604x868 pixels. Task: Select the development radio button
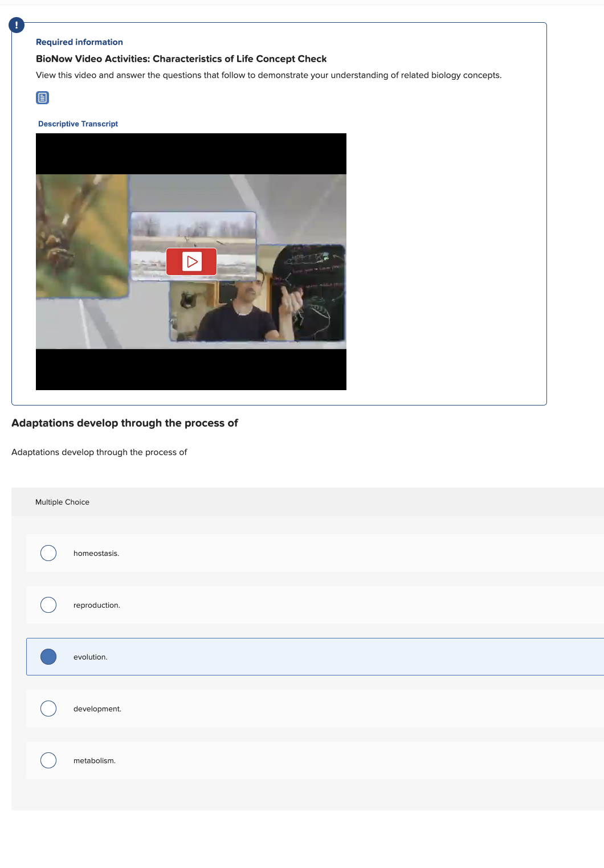pyautogui.click(x=48, y=709)
